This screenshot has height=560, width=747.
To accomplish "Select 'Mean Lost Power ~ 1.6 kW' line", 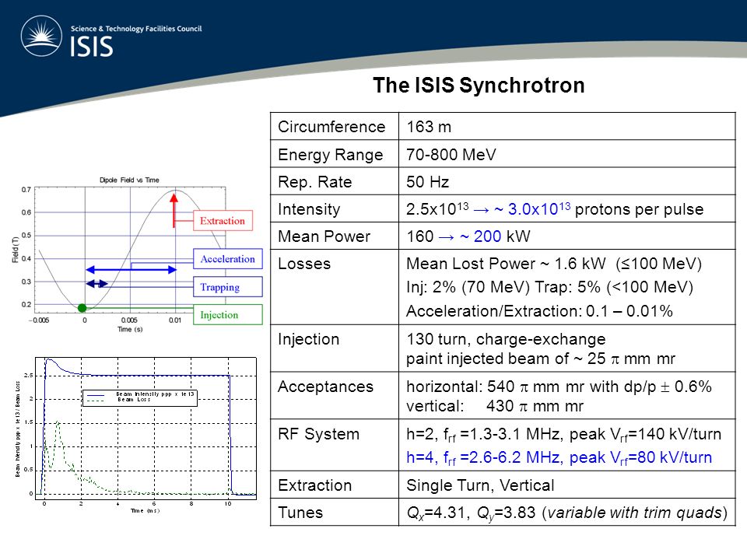I will [x=506, y=264].
